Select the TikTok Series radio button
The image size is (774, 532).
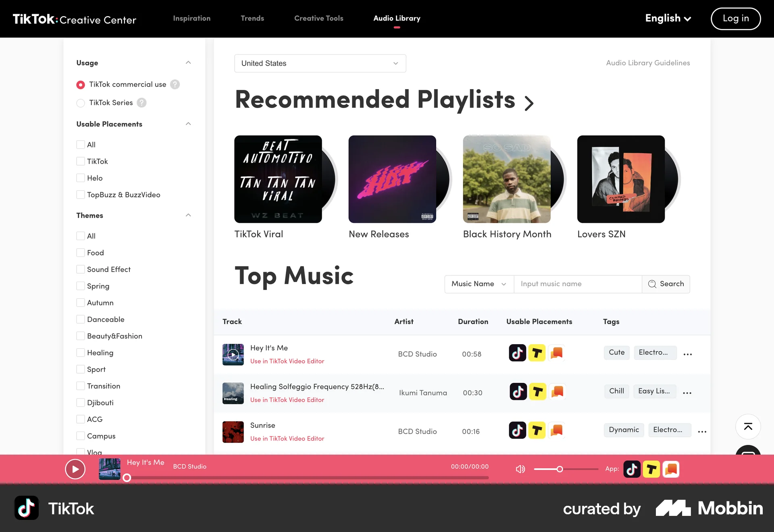click(81, 103)
